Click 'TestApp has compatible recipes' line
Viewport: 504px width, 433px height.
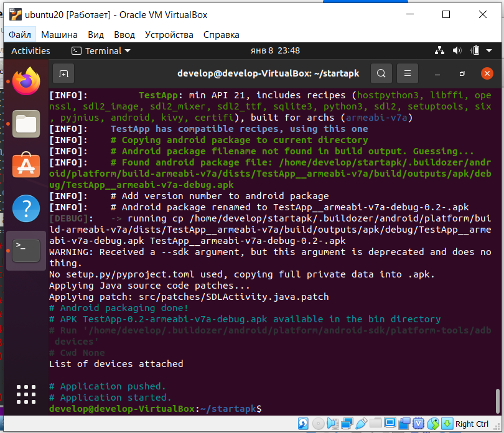pyautogui.click(x=239, y=129)
